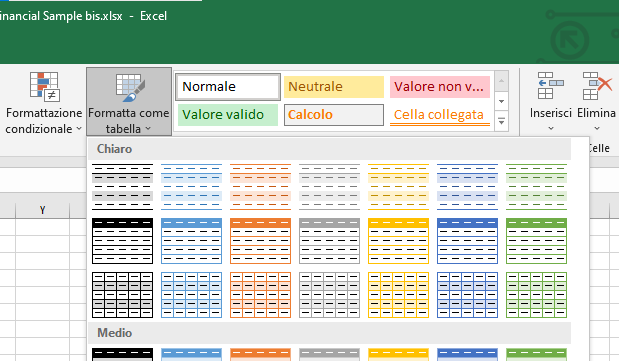This screenshot has width=619, height=361.
Task: Apply the Calcolo cell style
Action: tap(334, 115)
